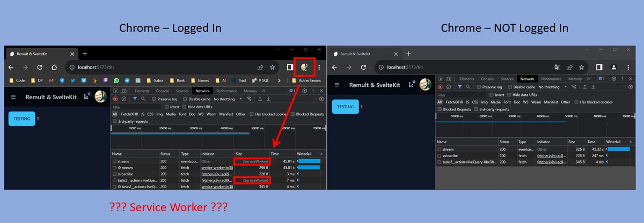Open the fetcher.js initiator link for subscribe, left
Image resolution: width=644 pixels, height=223 pixels.
217,174
